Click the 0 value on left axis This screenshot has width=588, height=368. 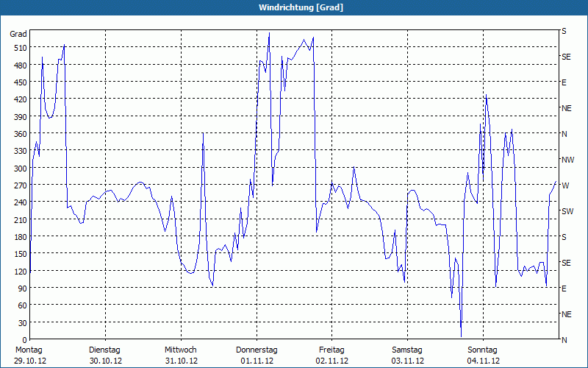click(25, 340)
